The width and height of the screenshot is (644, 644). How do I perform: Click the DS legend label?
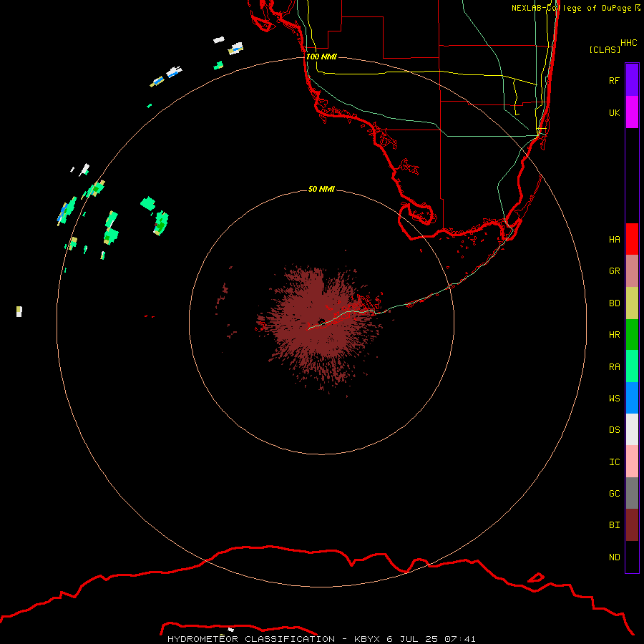point(614,430)
